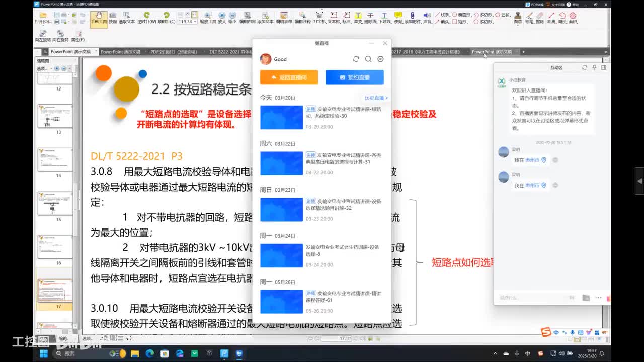Select the Text Box (文本框) tool
Screen dimensions: 644x362
[x=334, y=19]
